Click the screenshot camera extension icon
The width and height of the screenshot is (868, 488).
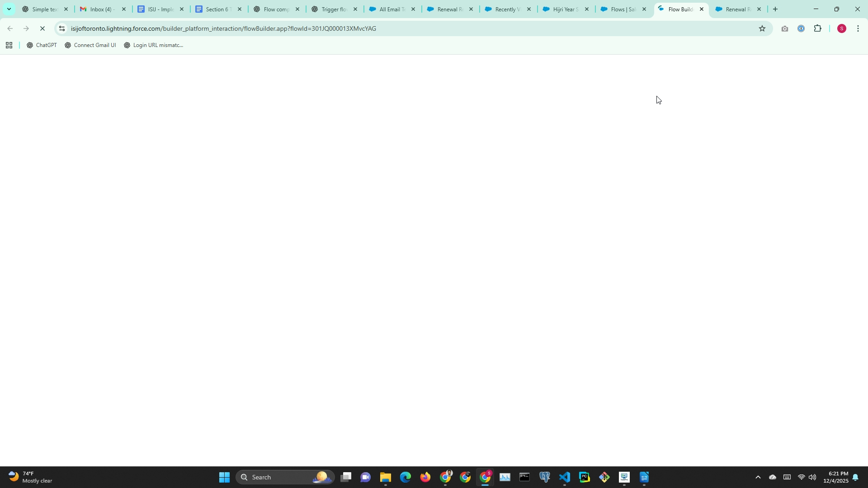pos(784,28)
